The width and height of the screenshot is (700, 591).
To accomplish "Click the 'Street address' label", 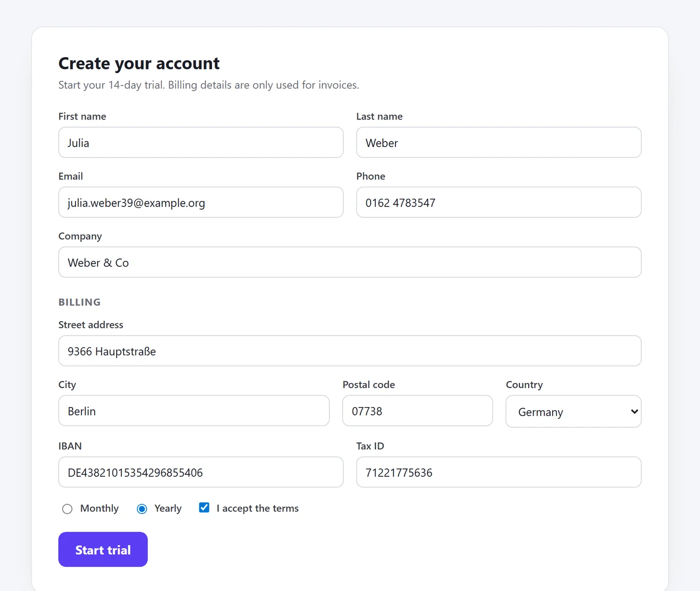I will click(91, 325).
